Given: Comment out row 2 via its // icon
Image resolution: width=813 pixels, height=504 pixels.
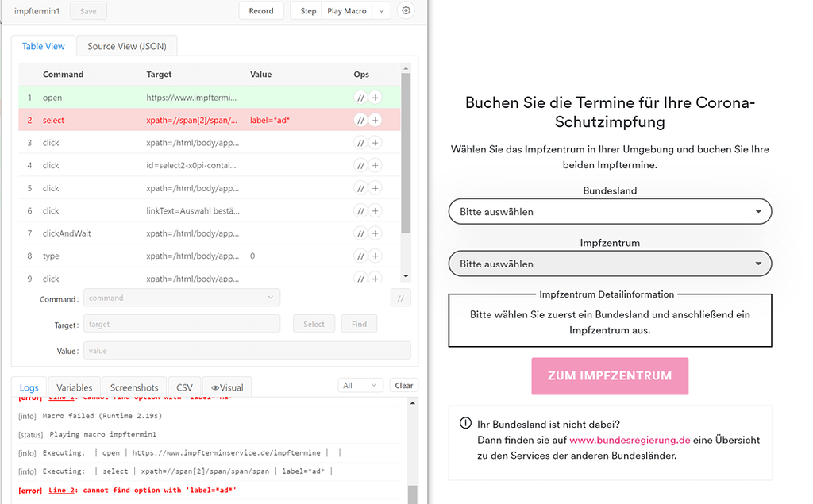Looking at the screenshot, I should pyautogui.click(x=360, y=121).
